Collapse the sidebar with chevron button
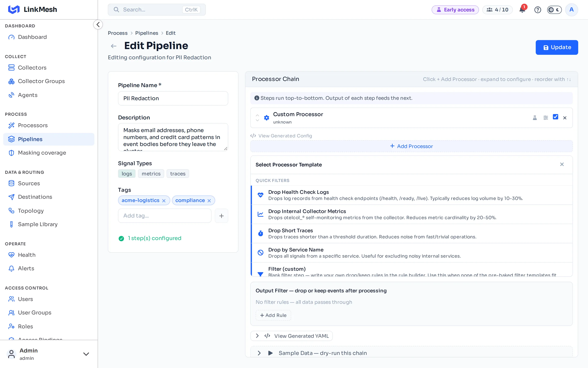The height and width of the screenshot is (368, 588). 98,25
